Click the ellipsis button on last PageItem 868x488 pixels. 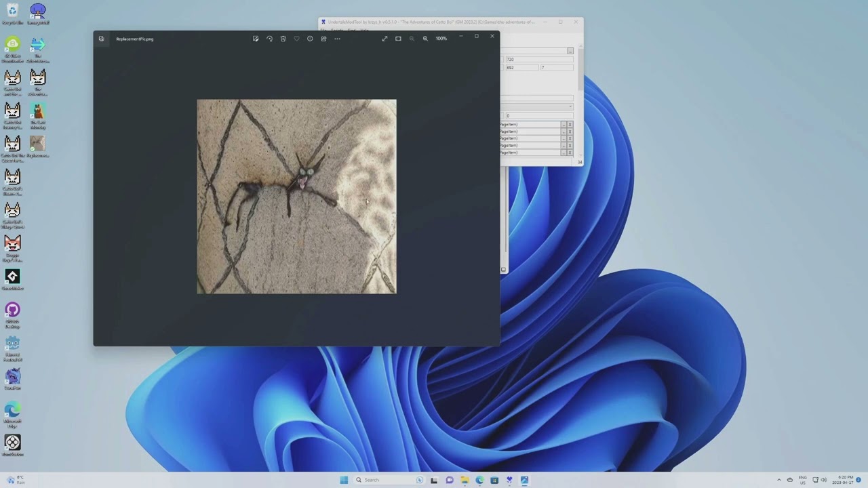pos(564,152)
